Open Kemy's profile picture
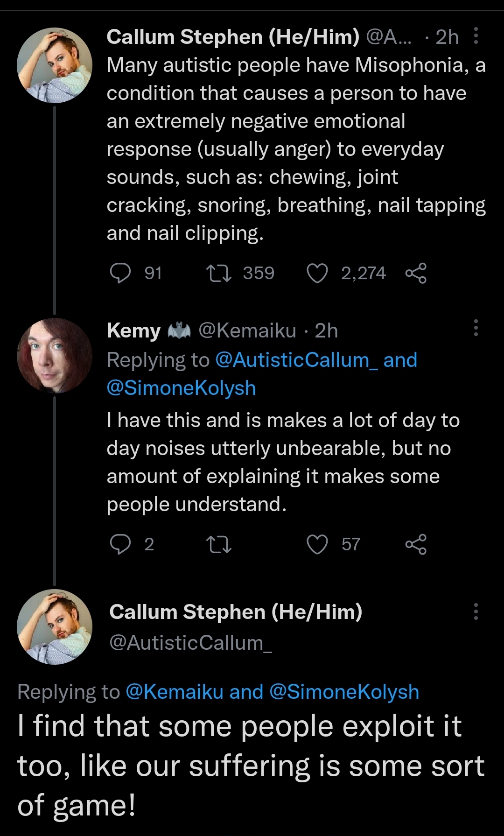This screenshot has height=836, width=504. click(55, 356)
